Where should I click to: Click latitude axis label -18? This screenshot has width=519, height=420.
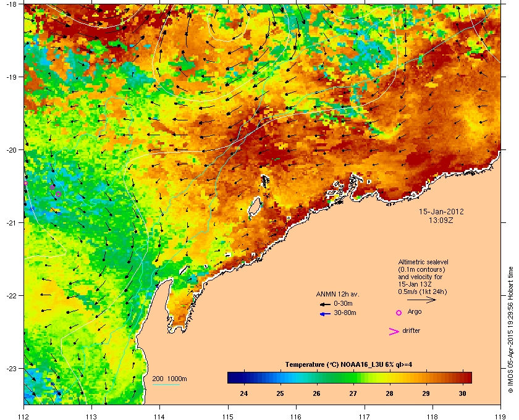click(12, 4)
